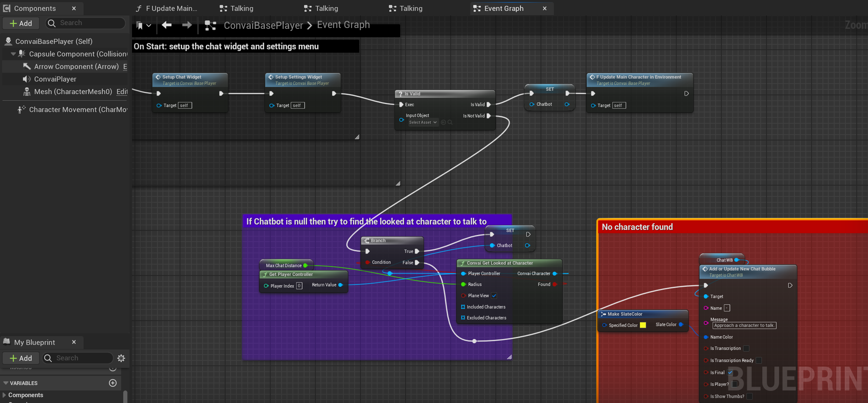The image size is (868, 403).
Task: Click Convai Get Looked at Character node header
Action: [509, 263]
